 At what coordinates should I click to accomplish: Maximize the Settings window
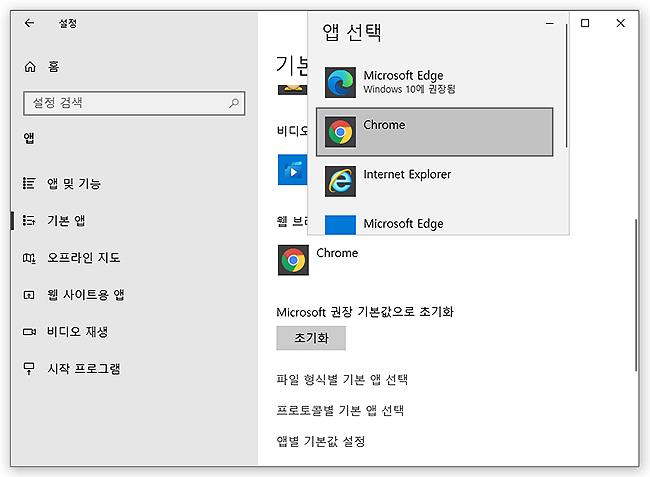pos(585,23)
